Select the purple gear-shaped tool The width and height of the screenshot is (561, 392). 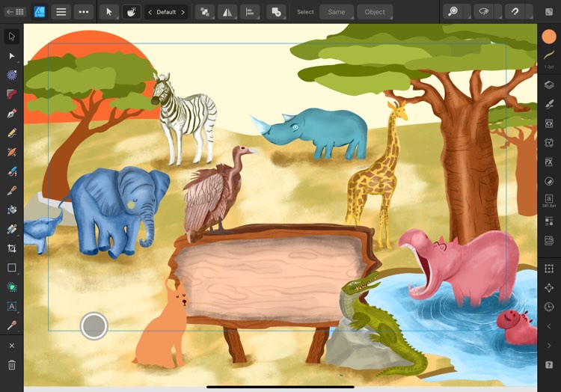[x=12, y=75]
